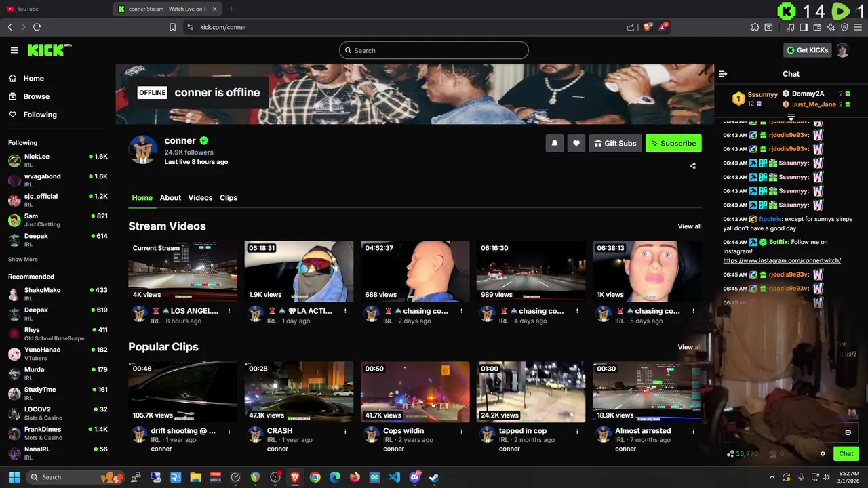Screen dimensions: 868x488
Task: Open the browser main menu icon
Action: coord(858,27)
